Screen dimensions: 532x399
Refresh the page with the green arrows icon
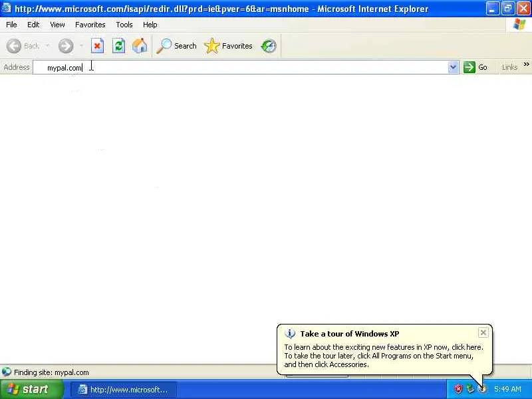(119, 46)
